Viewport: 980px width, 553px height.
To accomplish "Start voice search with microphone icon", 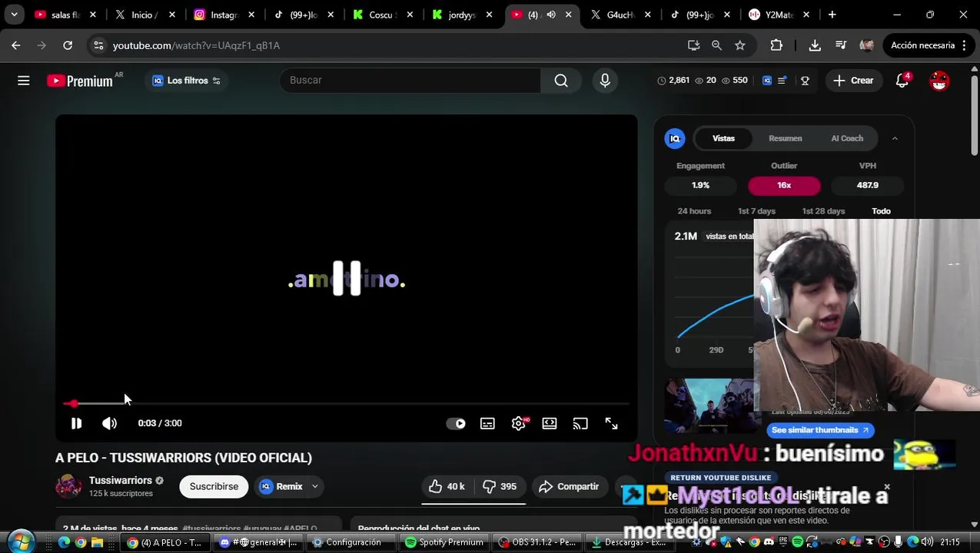I will pyautogui.click(x=605, y=81).
